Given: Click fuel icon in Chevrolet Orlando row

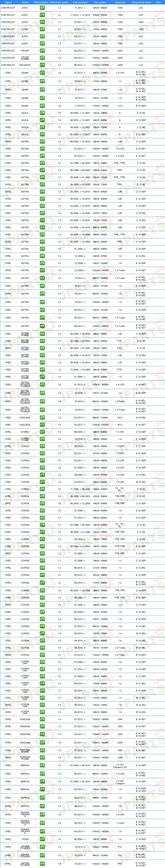Looking at the screenshot, I should (42, 65).
